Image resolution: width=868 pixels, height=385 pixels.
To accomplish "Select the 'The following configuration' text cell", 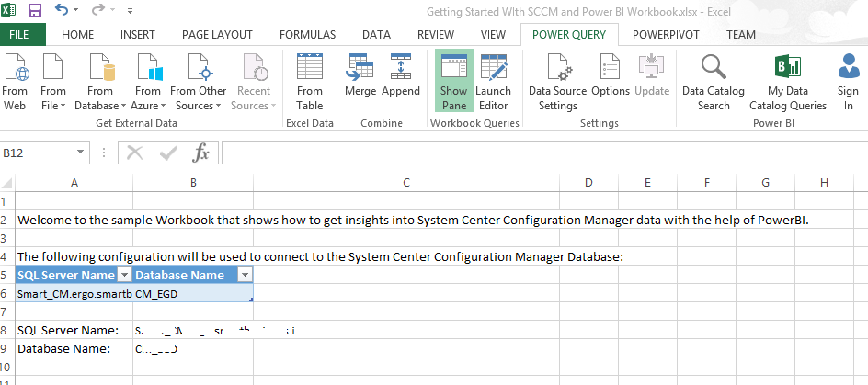I will pos(74,256).
